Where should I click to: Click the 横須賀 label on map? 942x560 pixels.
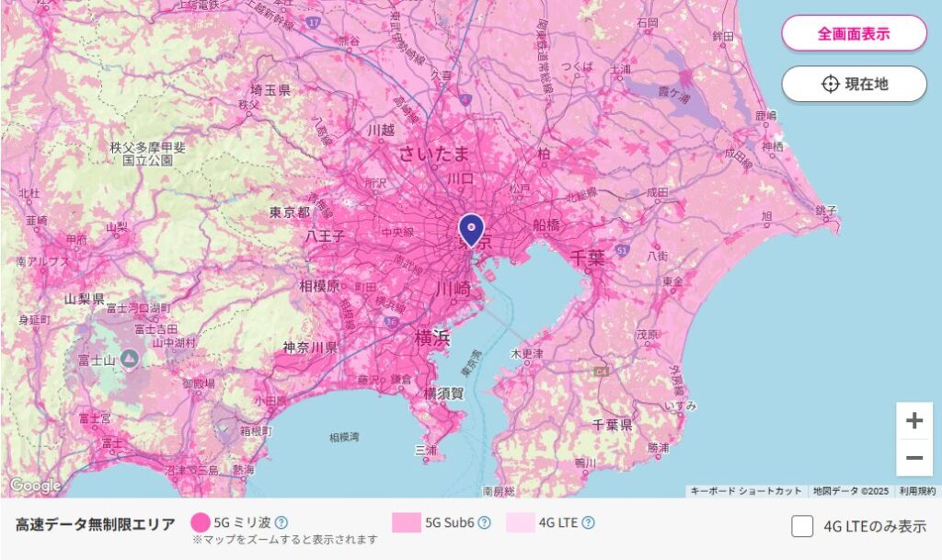point(444,394)
